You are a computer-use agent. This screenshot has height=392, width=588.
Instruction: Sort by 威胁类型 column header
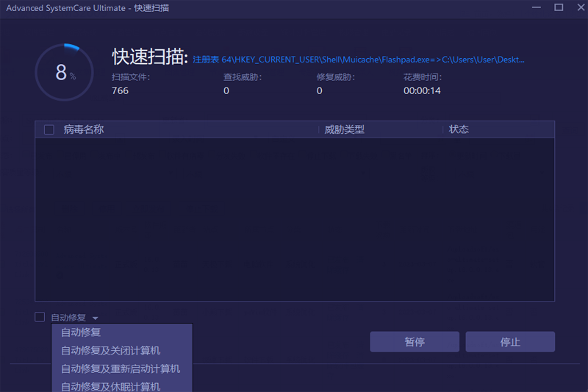click(344, 129)
